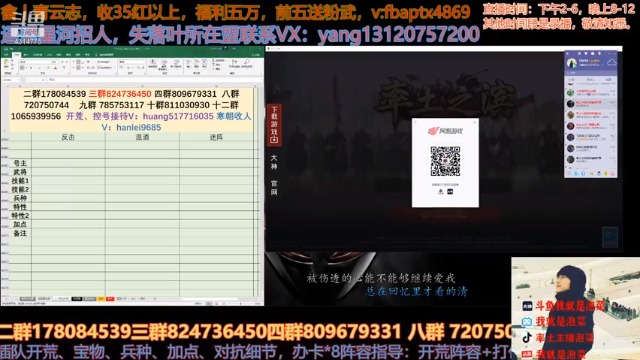The width and height of the screenshot is (640, 360).
Task: Open the font size dropdown in Excel
Action: (x=58, y=62)
